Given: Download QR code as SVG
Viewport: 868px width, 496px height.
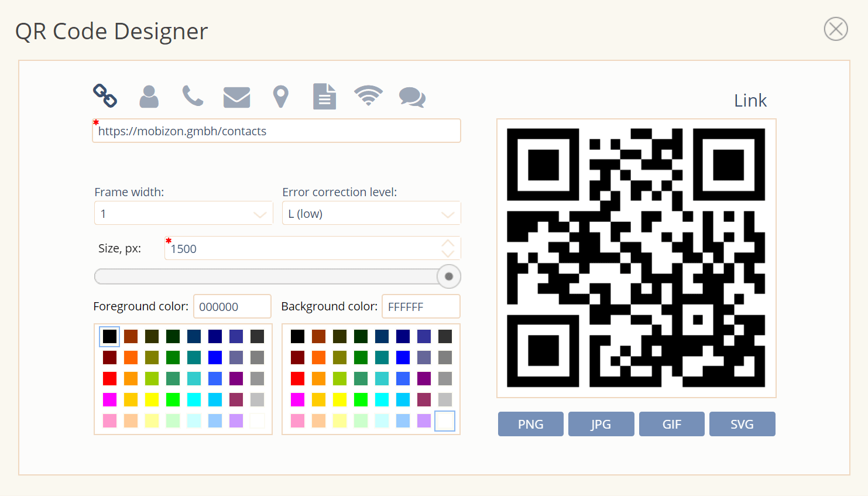Looking at the screenshot, I should click(x=742, y=424).
